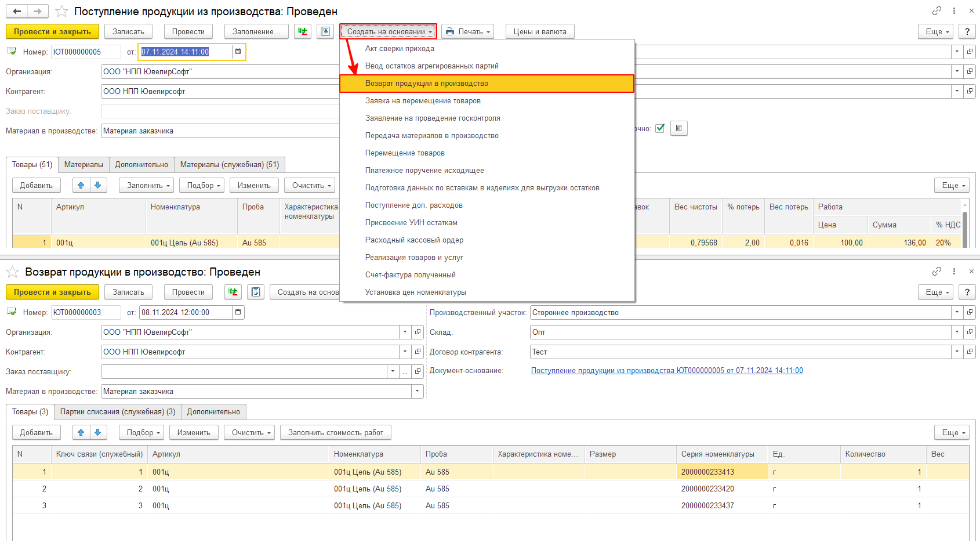The height and width of the screenshot is (546, 980).
Task: Expand Склад dropdown arrow in Возврат form
Action: pos(957,332)
